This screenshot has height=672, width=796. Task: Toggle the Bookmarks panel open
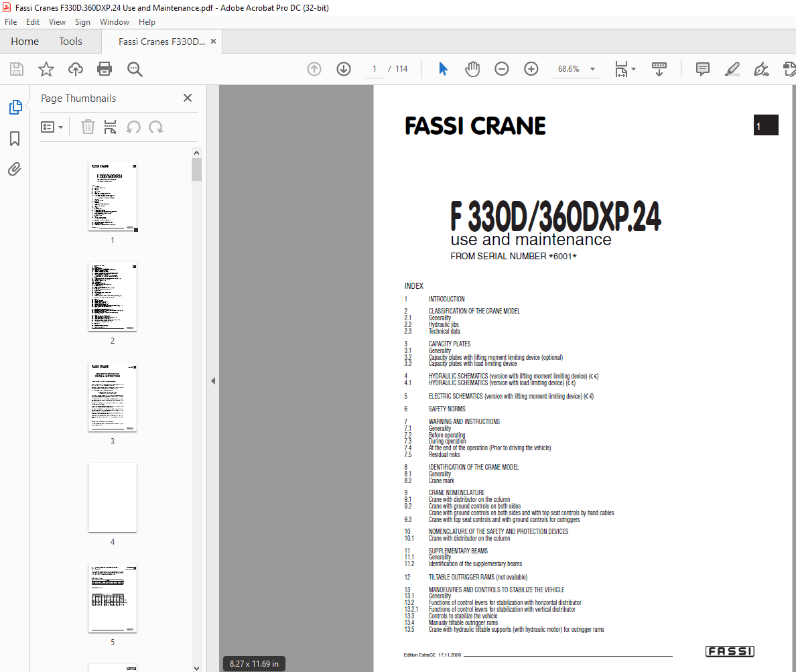(15, 138)
